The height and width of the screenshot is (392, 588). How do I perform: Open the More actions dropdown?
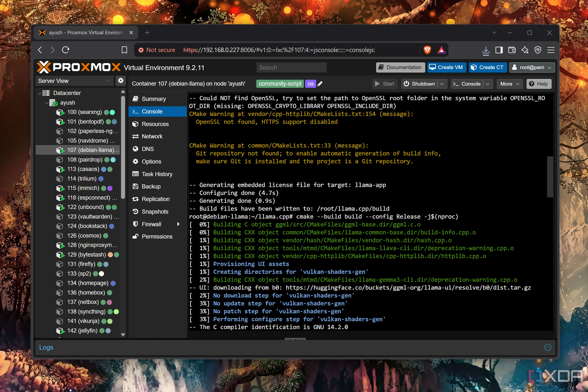[509, 84]
